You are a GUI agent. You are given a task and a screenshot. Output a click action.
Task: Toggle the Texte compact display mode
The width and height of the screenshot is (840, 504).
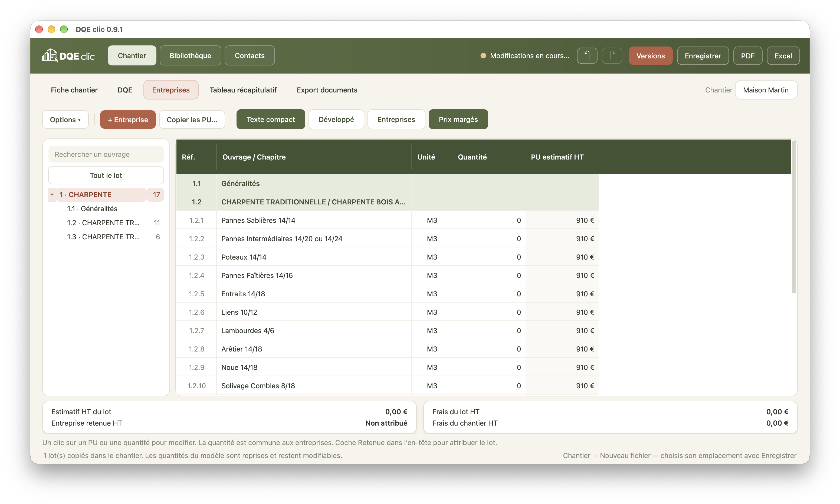(x=271, y=119)
